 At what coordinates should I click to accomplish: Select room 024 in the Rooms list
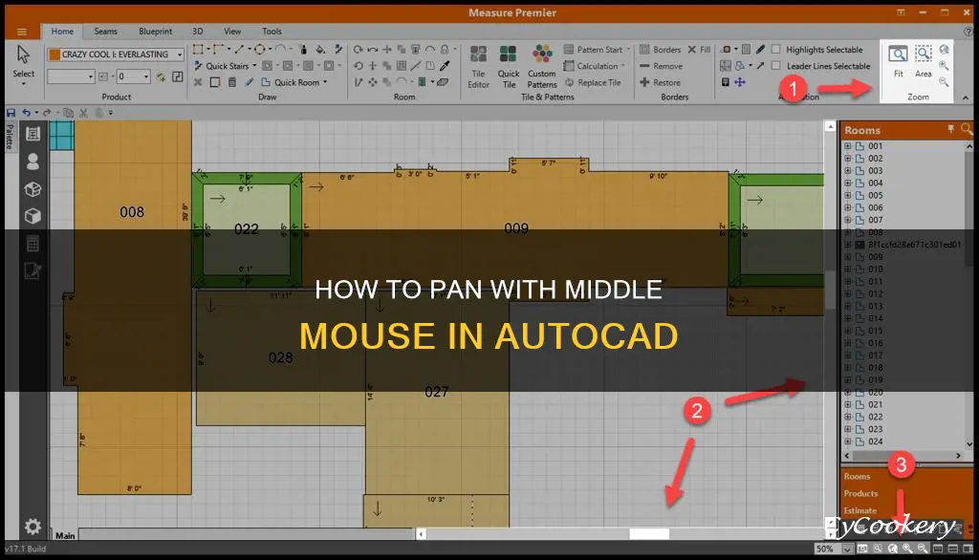coord(876,442)
